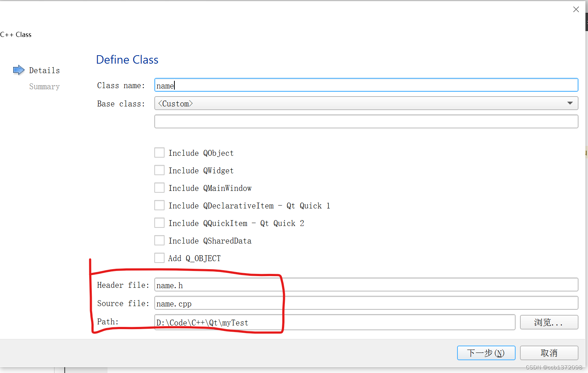Click the Source file name.cpp field
Screen dimensions: 588x373
pos(366,303)
